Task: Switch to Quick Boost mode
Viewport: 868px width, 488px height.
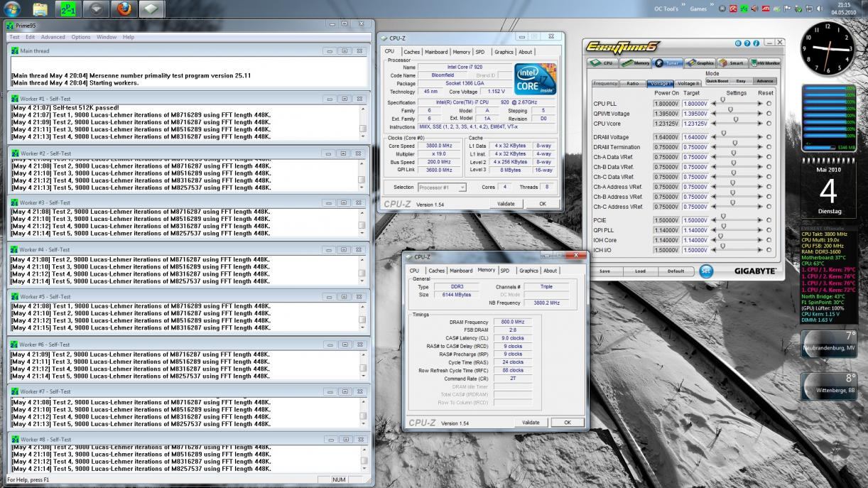Action: pos(717,81)
